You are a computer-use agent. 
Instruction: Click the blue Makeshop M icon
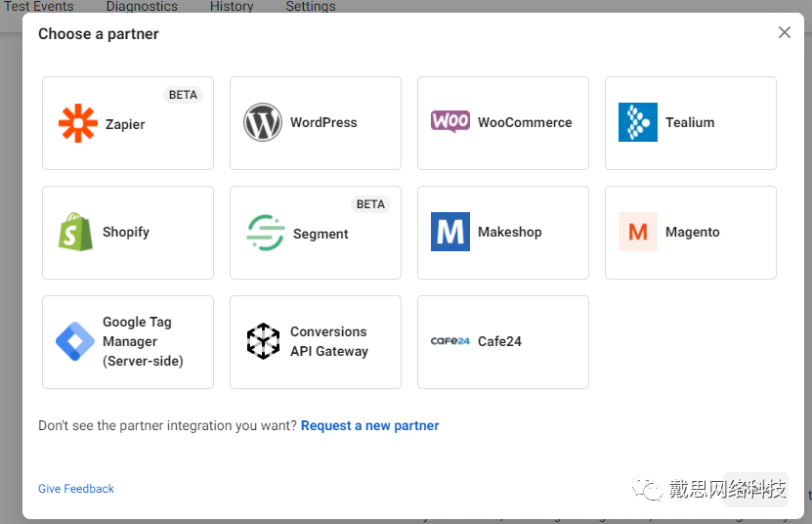[450, 232]
